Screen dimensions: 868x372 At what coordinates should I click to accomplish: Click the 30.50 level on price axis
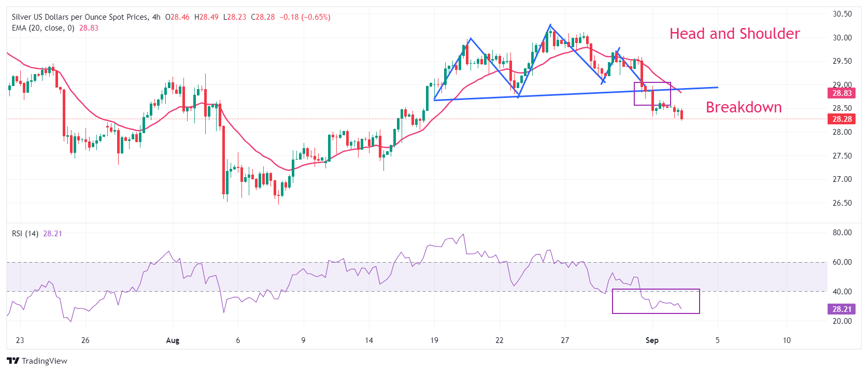(842, 14)
